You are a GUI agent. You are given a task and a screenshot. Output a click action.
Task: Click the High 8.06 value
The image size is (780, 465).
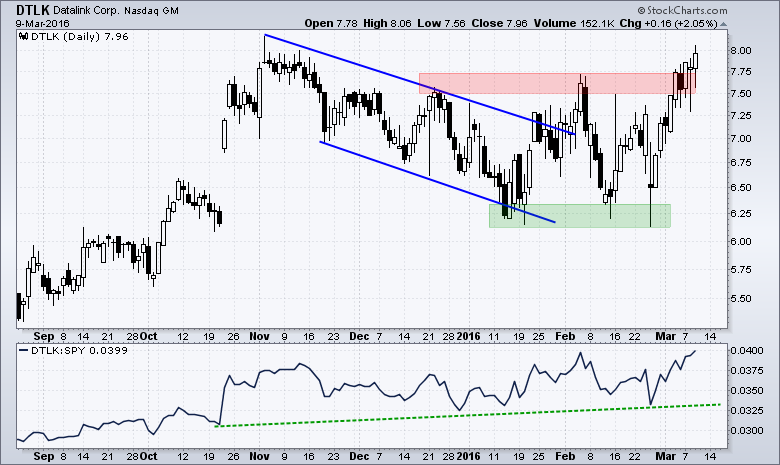(x=387, y=23)
